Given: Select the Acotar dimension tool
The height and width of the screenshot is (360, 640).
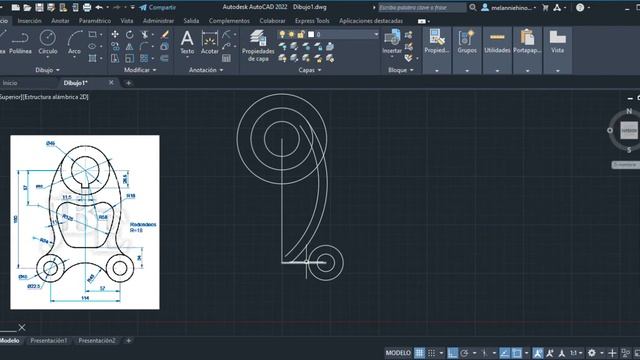Looking at the screenshot, I should (209, 42).
